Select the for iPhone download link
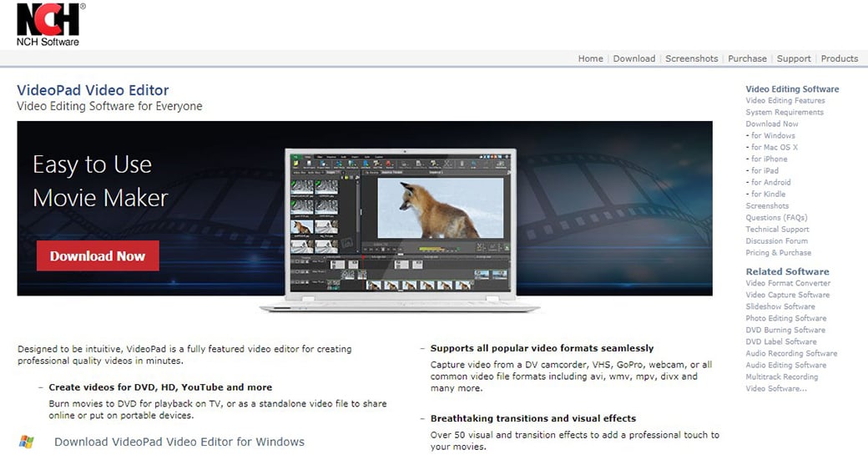The width and height of the screenshot is (868, 470). 769,159
